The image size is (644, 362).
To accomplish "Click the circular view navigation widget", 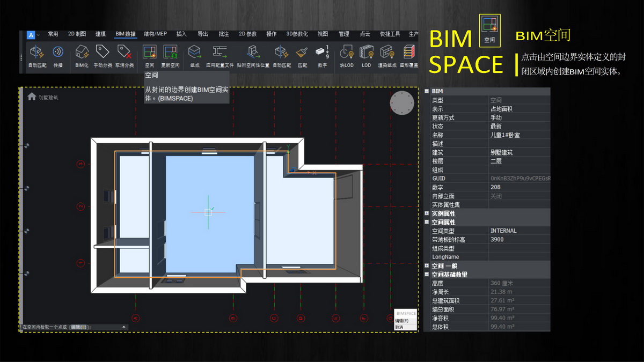I will (402, 104).
